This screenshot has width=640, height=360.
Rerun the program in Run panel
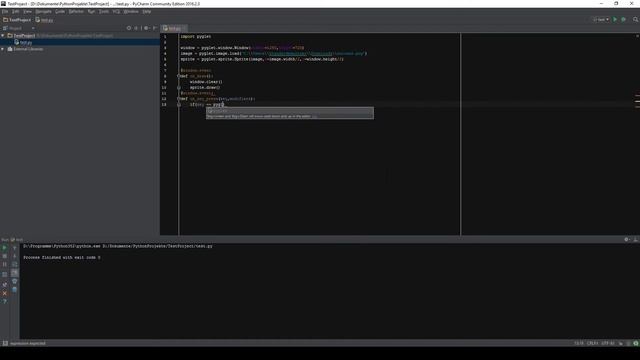coord(4,248)
